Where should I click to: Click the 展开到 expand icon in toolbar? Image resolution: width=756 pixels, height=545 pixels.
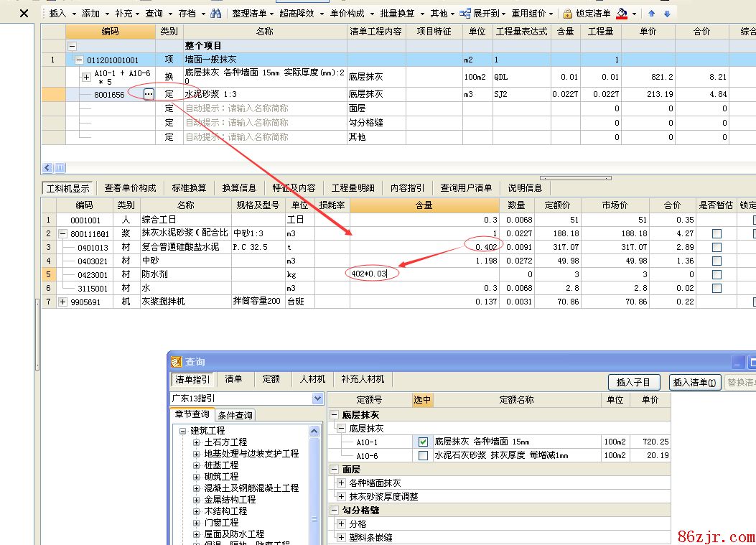[x=465, y=14]
